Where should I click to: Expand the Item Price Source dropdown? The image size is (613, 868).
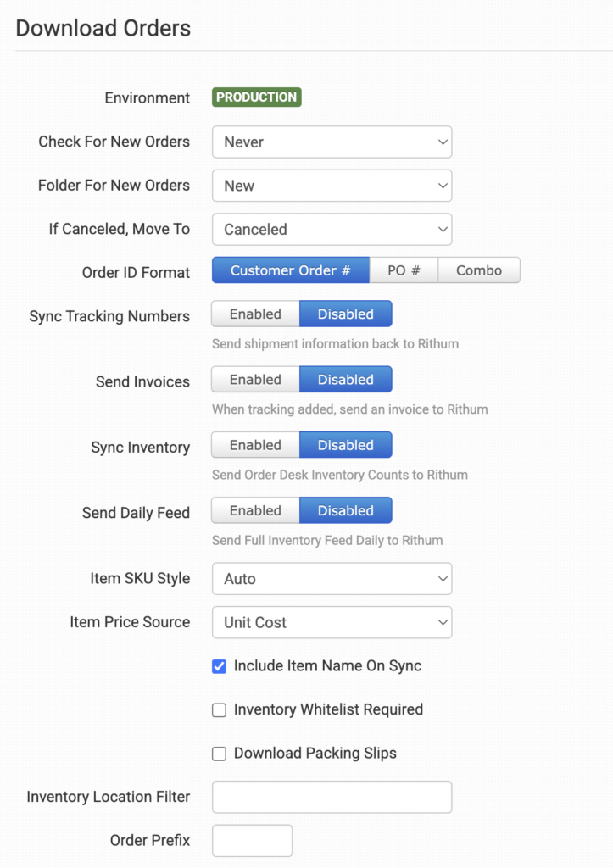pyautogui.click(x=332, y=622)
